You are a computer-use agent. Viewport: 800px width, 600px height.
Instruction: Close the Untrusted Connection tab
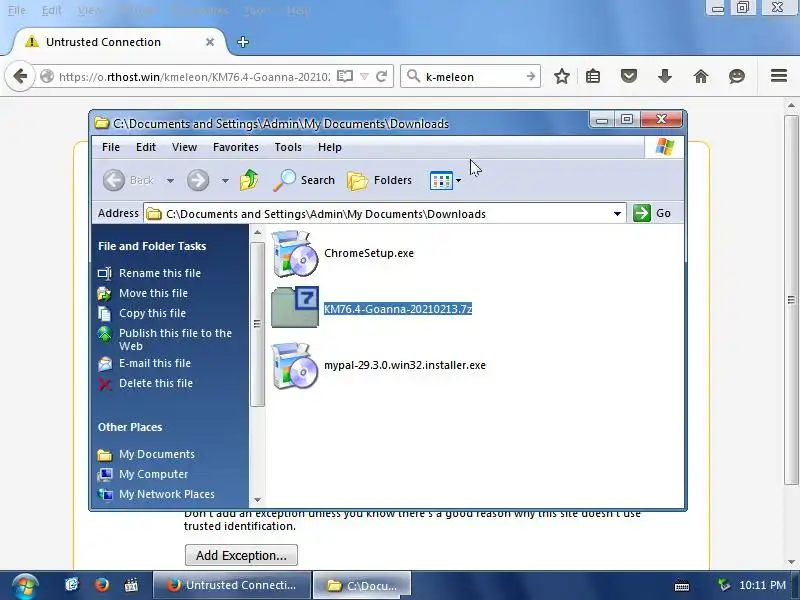pyautogui.click(x=210, y=42)
